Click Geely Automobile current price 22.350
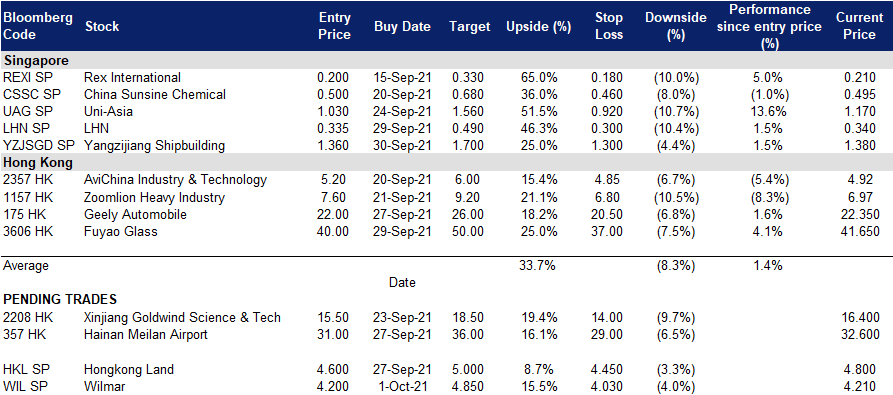The height and width of the screenshot is (395, 893). [x=858, y=215]
